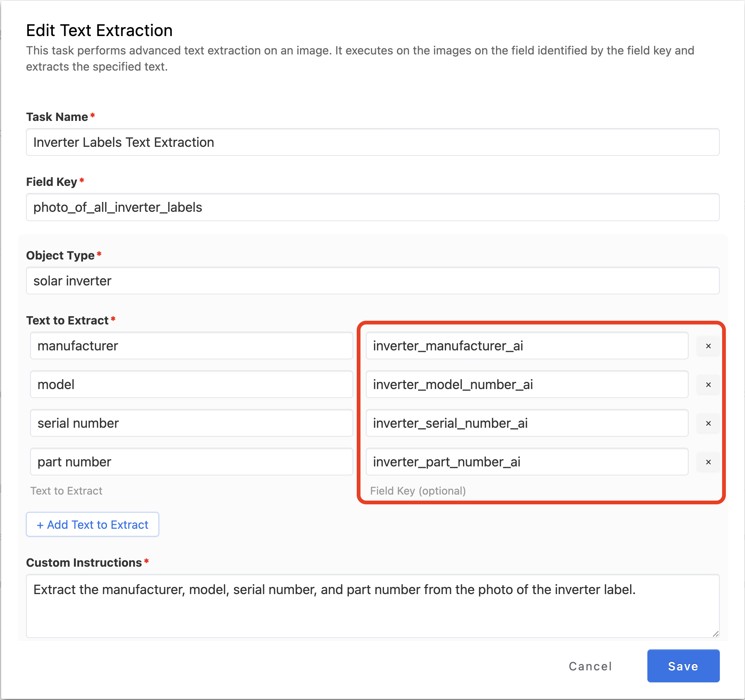Delete the inverter_part_number_ai row

click(x=708, y=462)
